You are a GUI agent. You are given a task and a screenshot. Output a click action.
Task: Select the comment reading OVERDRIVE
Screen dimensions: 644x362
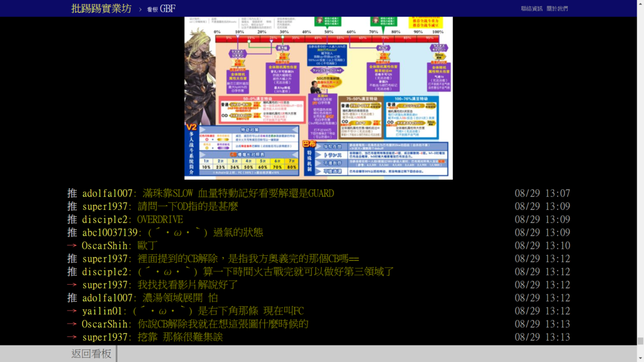click(160, 219)
